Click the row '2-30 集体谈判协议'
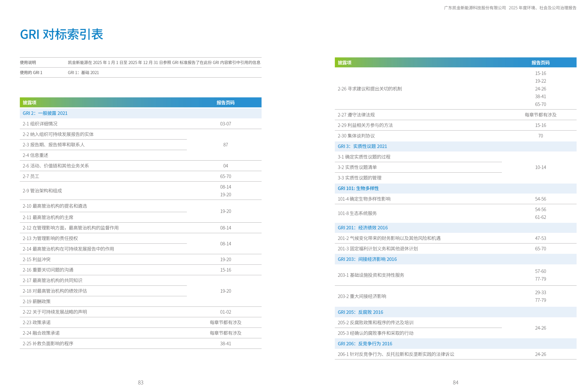The width and height of the screenshot is (587, 392). pos(356,136)
